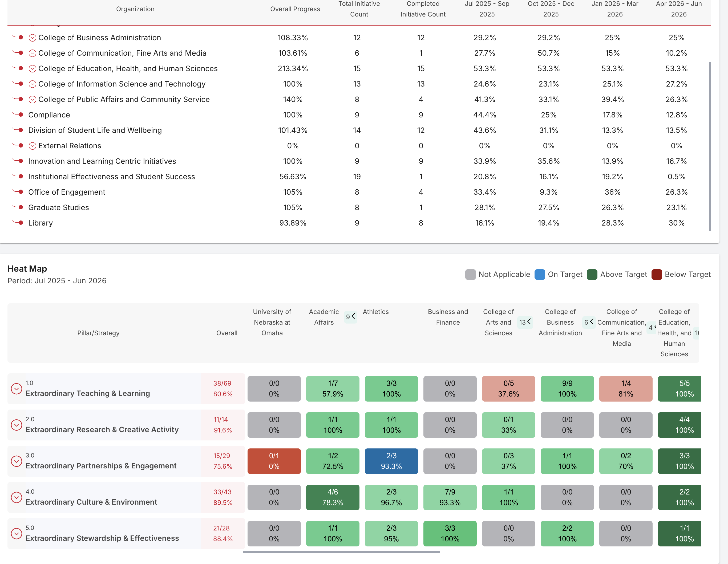Click the Above Target green legend swatch
The height and width of the screenshot is (564, 728).
(x=592, y=275)
